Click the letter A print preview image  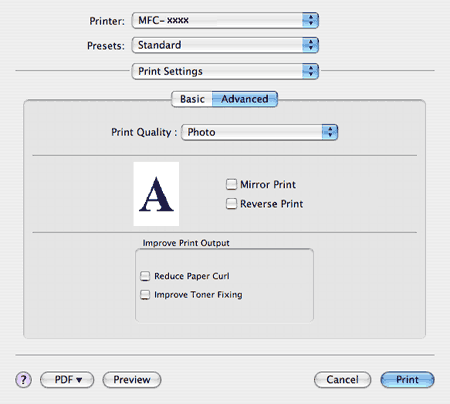[156, 194]
